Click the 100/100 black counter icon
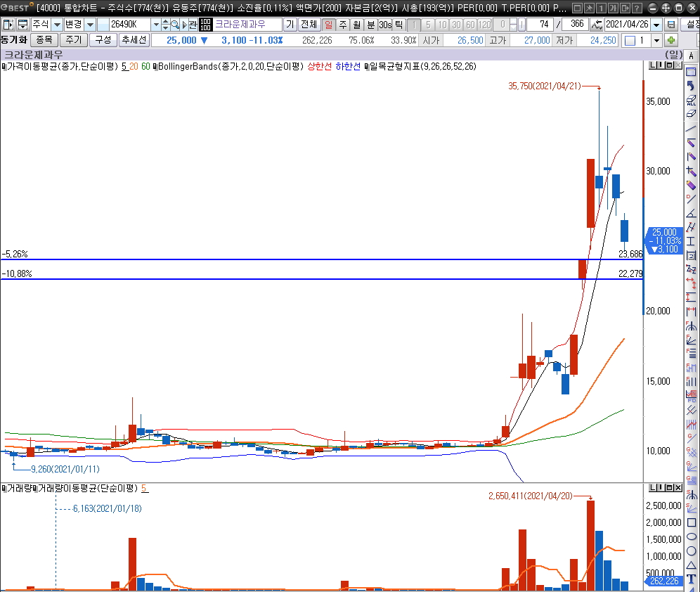 (205, 25)
